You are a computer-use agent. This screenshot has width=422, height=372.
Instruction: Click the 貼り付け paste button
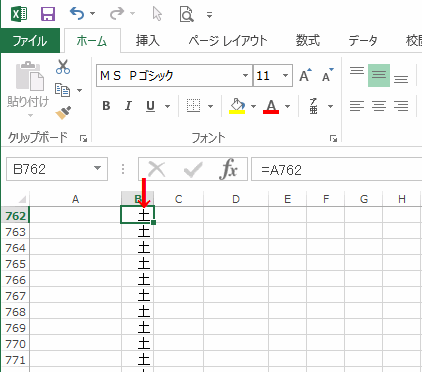(x=29, y=89)
